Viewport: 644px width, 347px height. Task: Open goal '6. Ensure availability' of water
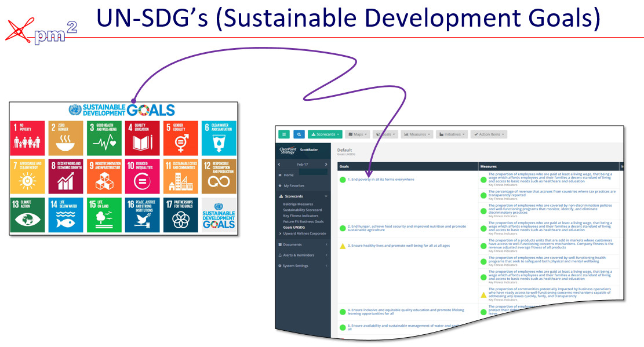405,327
